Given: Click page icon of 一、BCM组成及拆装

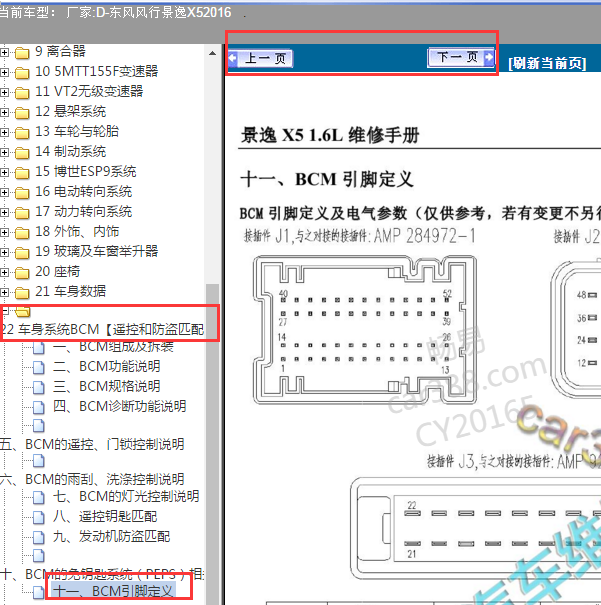Looking at the screenshot, I should pos(39,348).
